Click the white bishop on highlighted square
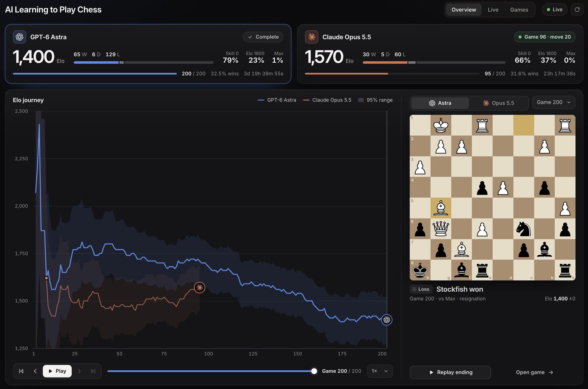Image resolution: width=588 pixels, height=389 pixels. click(441, 208)
